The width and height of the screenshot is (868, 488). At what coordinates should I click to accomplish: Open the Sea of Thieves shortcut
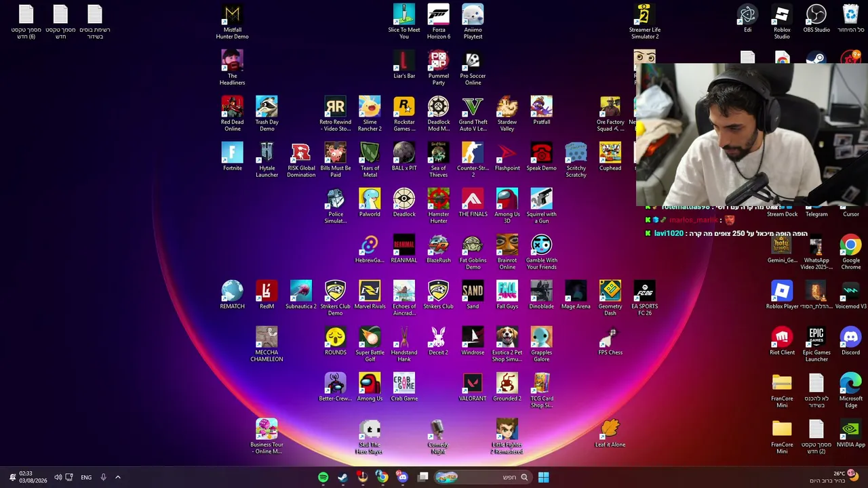point(439,160)
